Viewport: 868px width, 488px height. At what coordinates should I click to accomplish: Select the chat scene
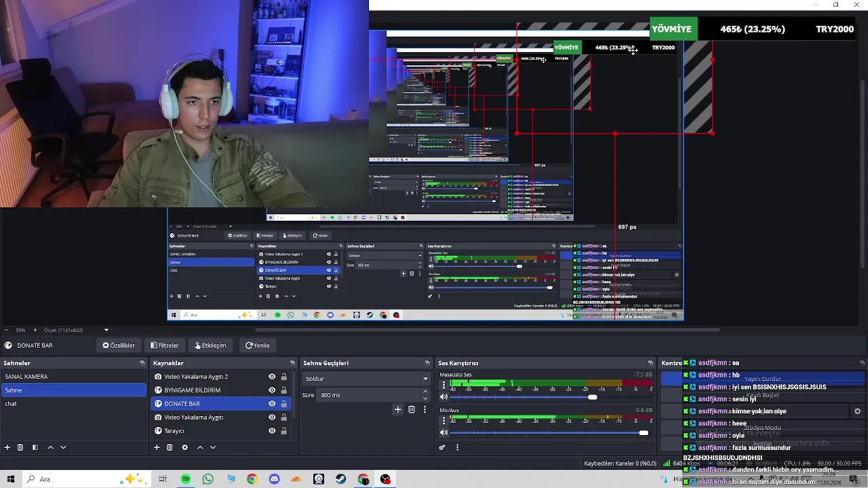pos(73,403)
